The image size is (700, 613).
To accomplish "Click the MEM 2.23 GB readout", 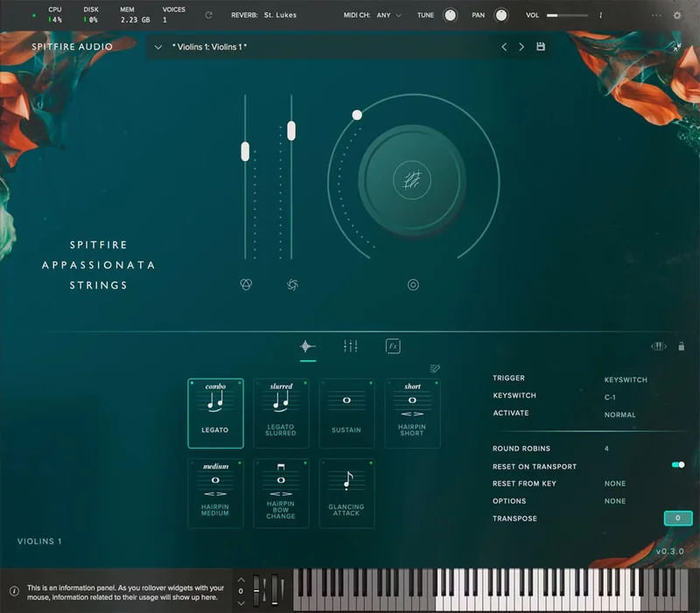I will coord(135,15).
